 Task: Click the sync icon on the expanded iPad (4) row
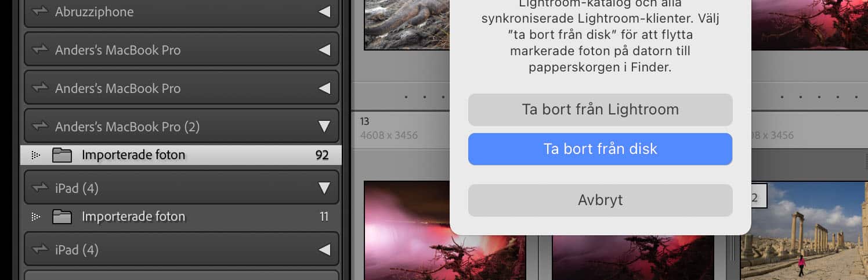pos(40,188)
